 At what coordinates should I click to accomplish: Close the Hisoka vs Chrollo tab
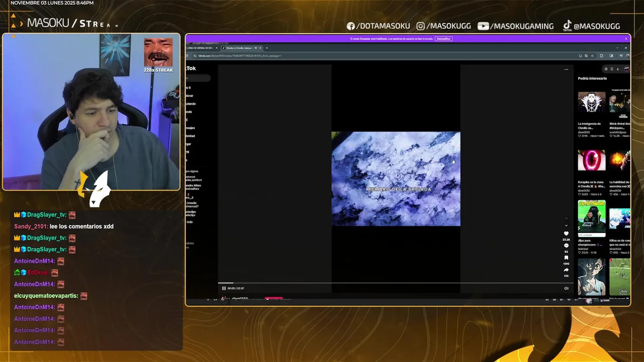point(261,48)
